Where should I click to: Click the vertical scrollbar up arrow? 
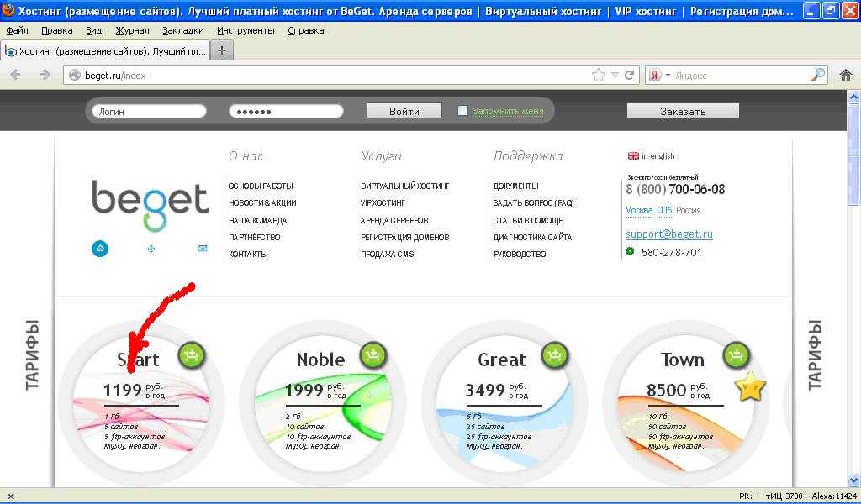point(854,97)
